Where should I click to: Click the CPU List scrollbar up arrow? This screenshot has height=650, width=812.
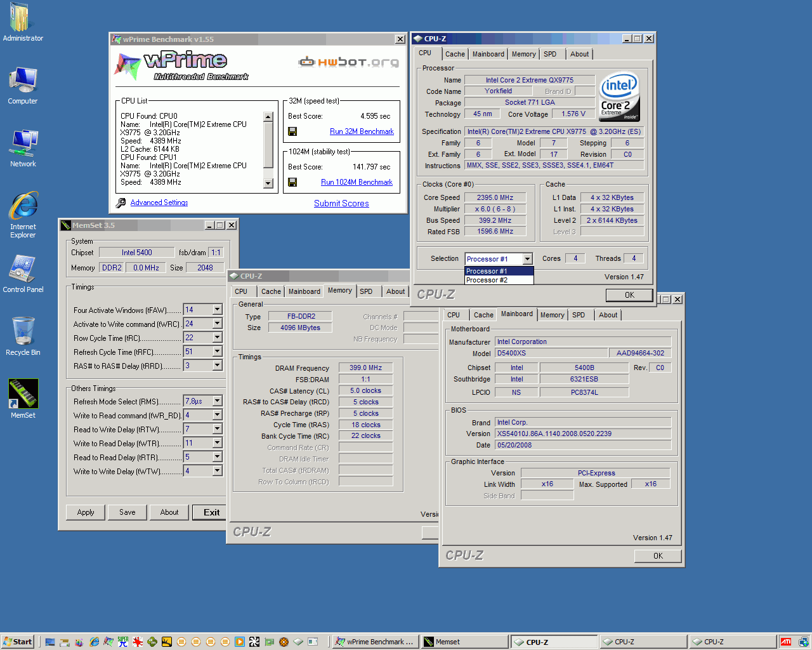point(268,117)
